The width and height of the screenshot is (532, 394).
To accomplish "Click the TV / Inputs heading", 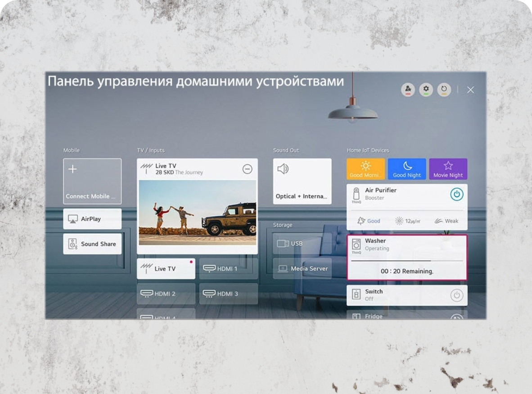I will [151, 150].
